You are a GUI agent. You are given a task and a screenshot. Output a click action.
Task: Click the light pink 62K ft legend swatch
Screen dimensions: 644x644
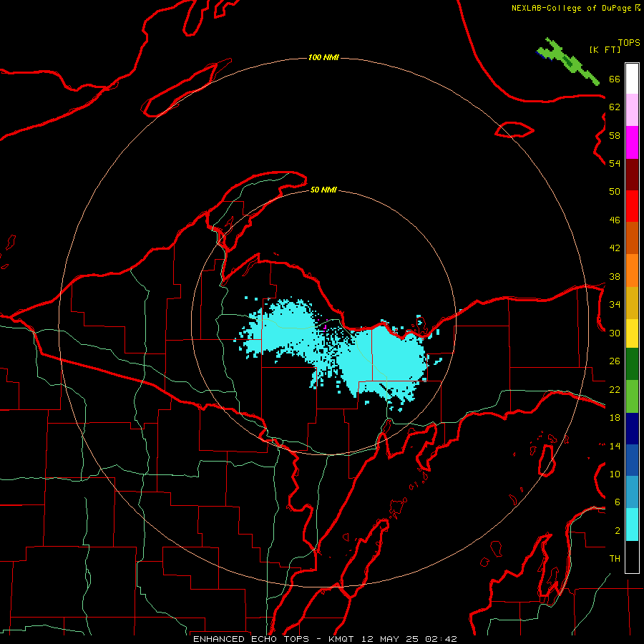(x=632, y=109)
